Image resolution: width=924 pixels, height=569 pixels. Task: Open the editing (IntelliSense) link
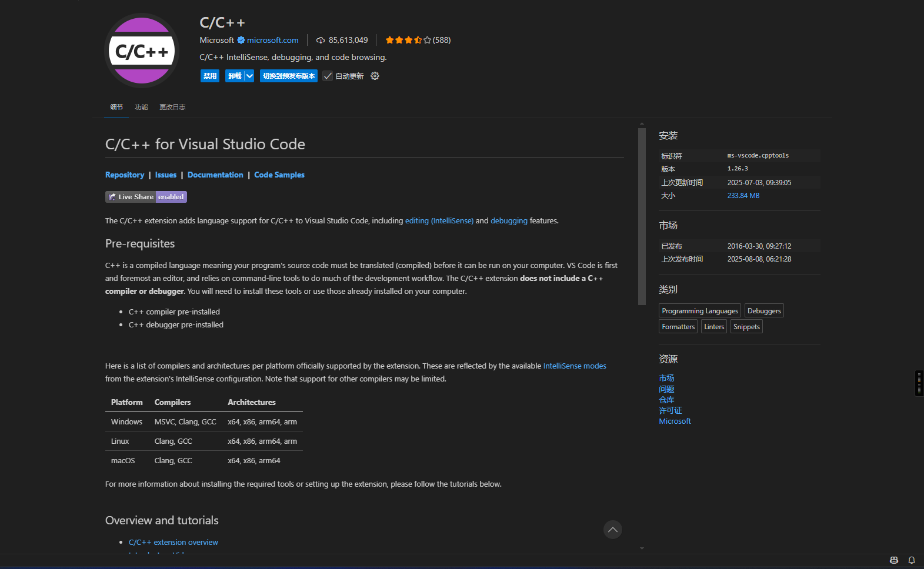coord(439,220)
